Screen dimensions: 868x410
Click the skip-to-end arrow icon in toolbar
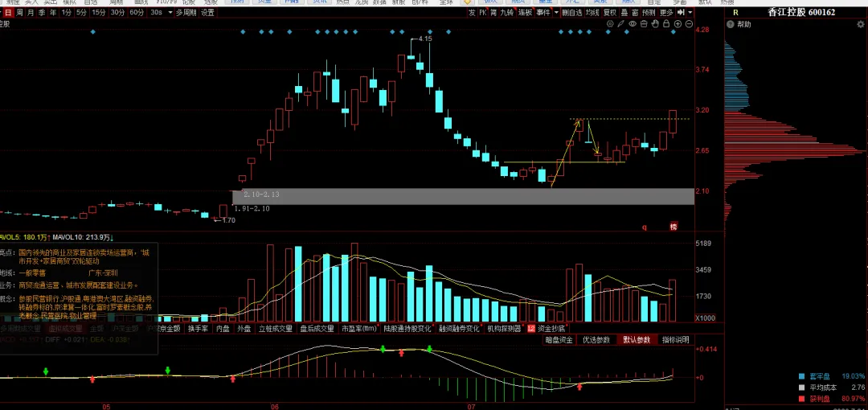coord(681,12)
